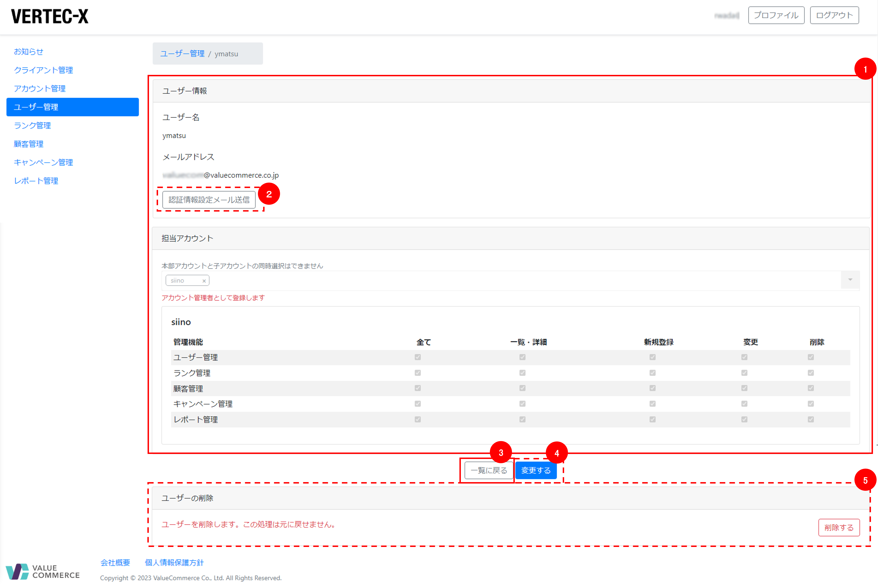
Task: Toggle ユーザー管理 変更 checkbox
Action: 744,357
